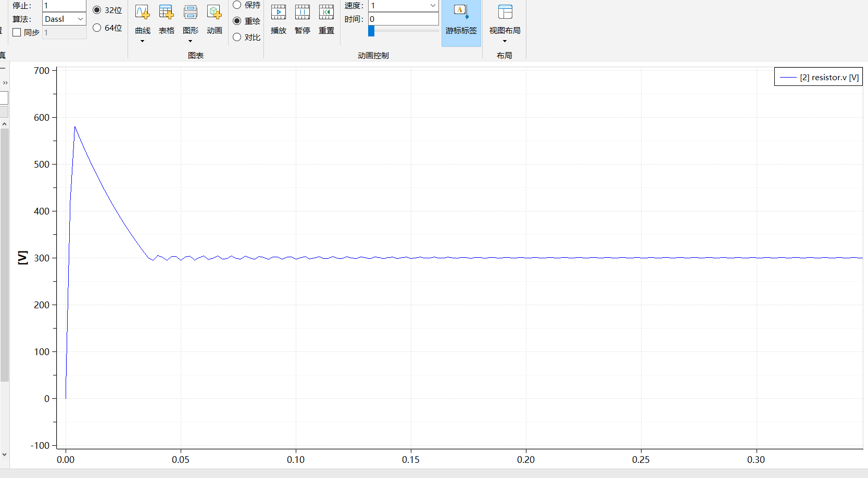The height and width of the screenshot is (478, 868).
Task: Open the 曲线 curve plot tool
Action: [142, 19]
